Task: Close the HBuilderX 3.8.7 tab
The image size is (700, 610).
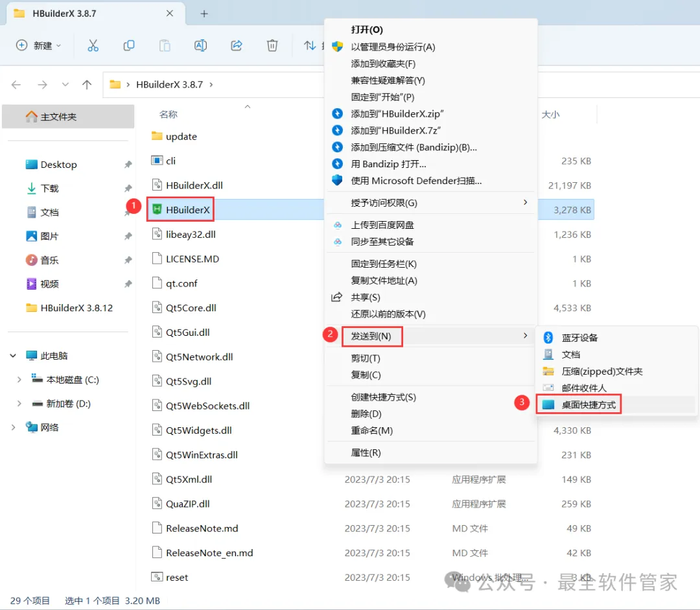Action: [x=170, y=14]
